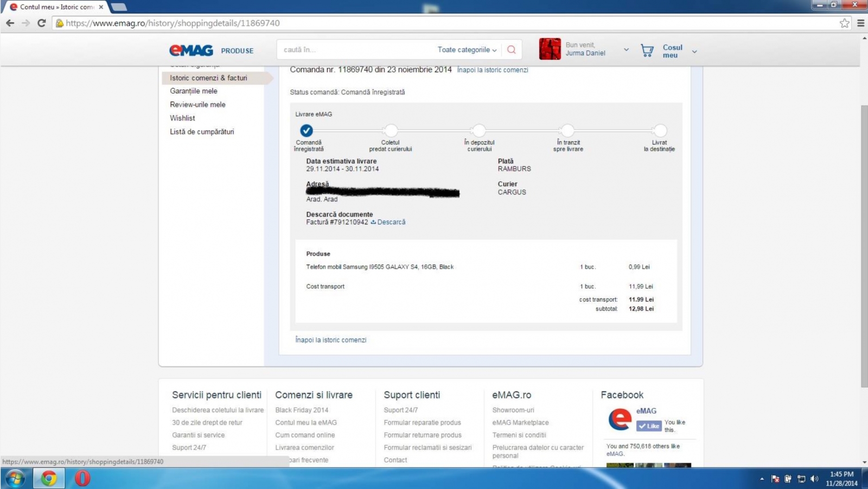Select 'Garanțiile mele' in the sidebar
868x489 pixels.
point(194,91)
